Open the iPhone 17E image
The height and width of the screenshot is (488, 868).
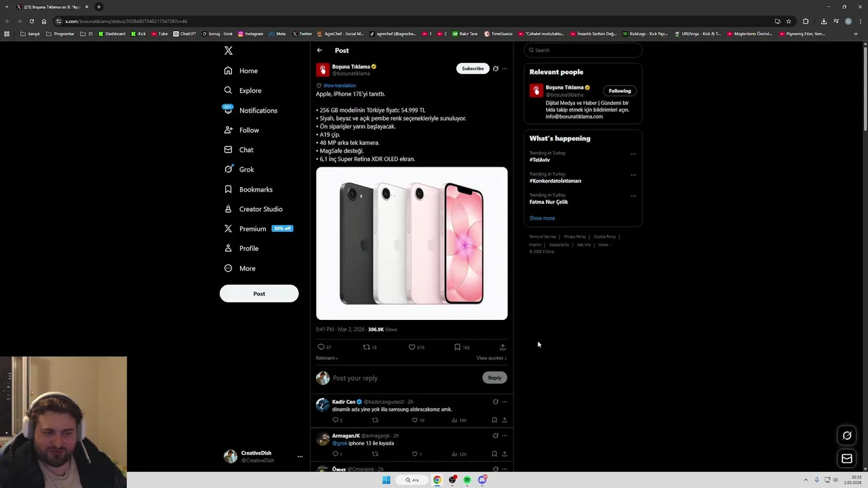pos(412,243)
